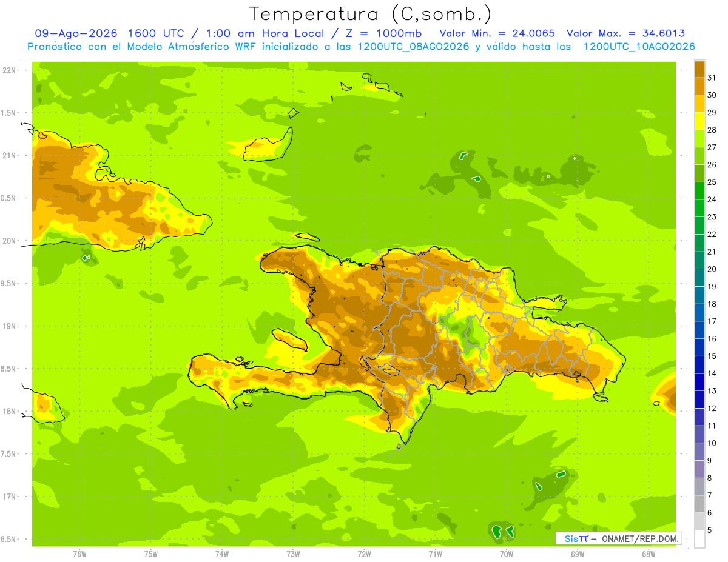This screenshot has height=562, width=728.
Task: Click the "7.5N" latitude label
Action: [9, 454]
